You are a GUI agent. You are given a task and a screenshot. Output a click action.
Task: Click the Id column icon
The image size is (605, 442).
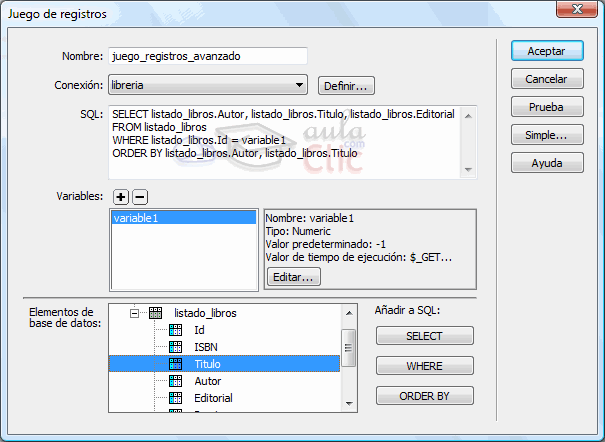pos(176,330)
